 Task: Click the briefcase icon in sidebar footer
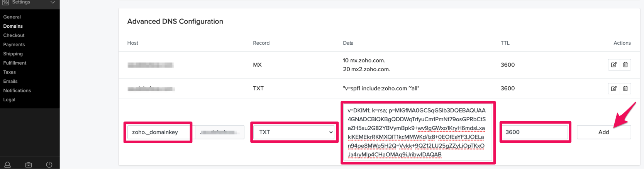click(x=29, y=164)
